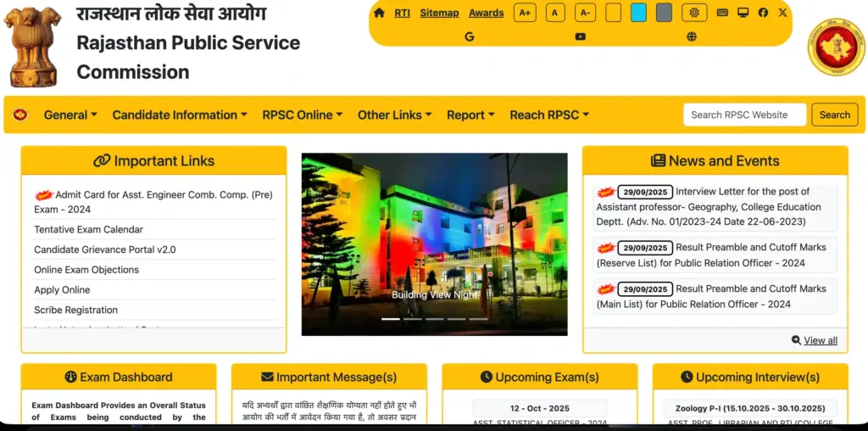Click the monitor screen icon
This screenshot has height=431, width=868.
pyautogui.click(x=743, y=13)
